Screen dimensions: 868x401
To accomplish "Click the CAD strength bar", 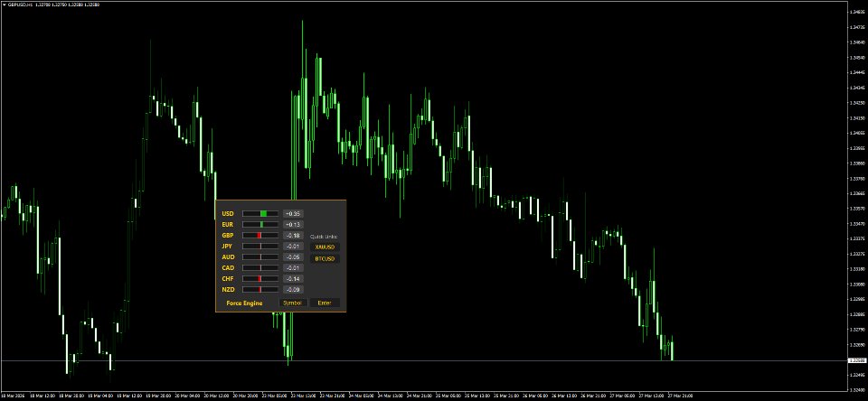I will coord(260,267).
